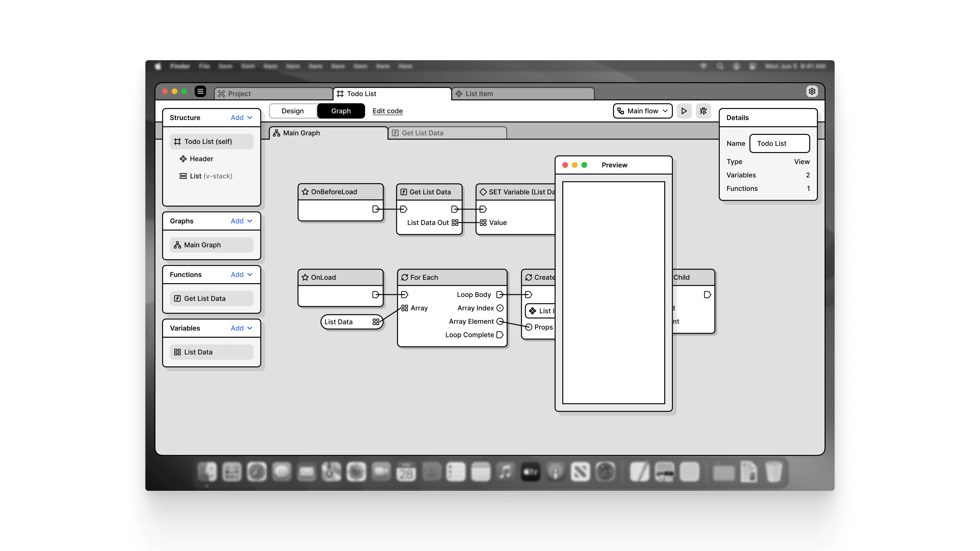The image size is (980, 551).
Task: Click List Data variable node grid port
Action: coord(376,322)
